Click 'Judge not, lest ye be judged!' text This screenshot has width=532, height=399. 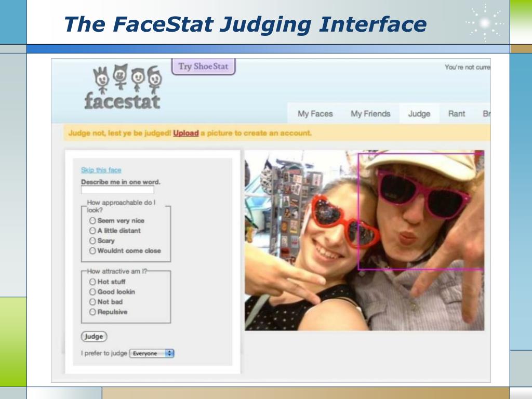pyautogui.click(x=119, y=133)
